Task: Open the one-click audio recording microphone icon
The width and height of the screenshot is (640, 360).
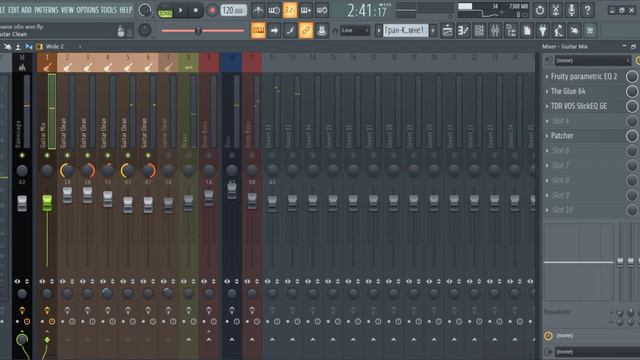Action: (571, 10)
